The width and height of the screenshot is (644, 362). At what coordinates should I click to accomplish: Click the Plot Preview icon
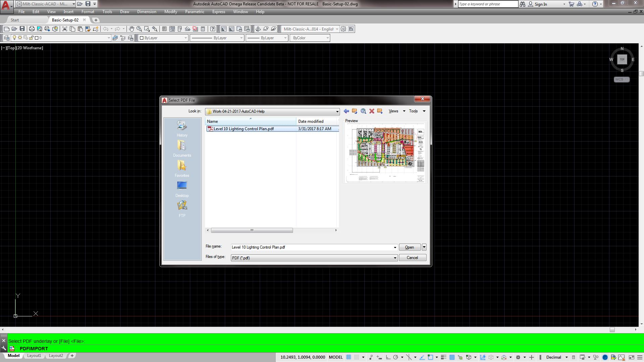point(39,29)
